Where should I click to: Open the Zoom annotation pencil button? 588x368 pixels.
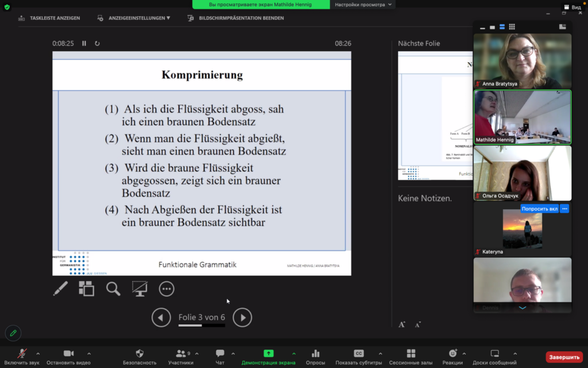click(13, 333)
